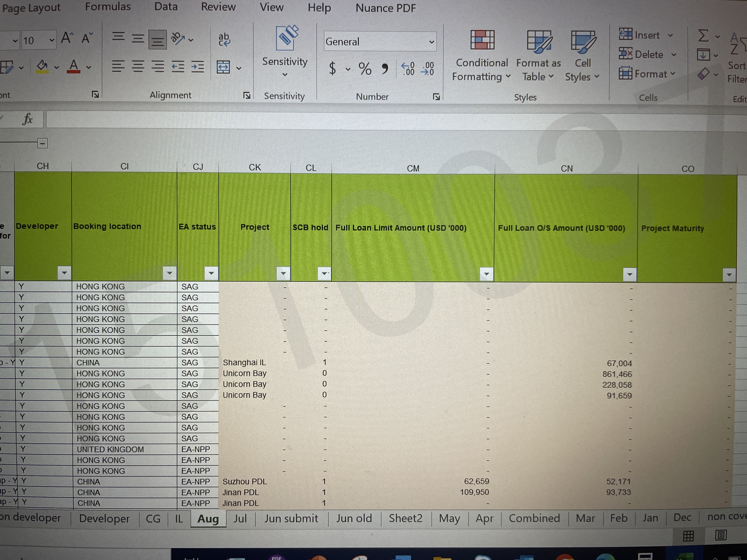Screen dimensions: 747x560
Task: Click the Increase Decimal icon
Action: tap(408, 69)
